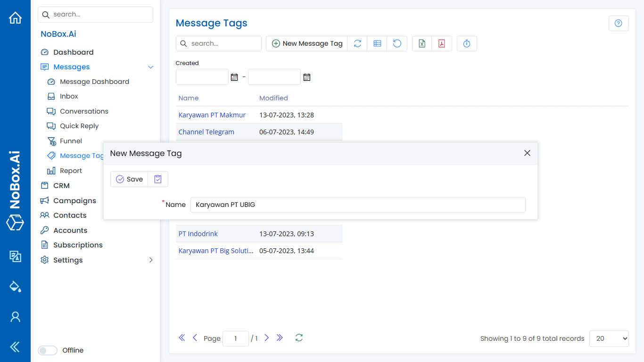Export message tags to PDF

[x=442, y=43]
